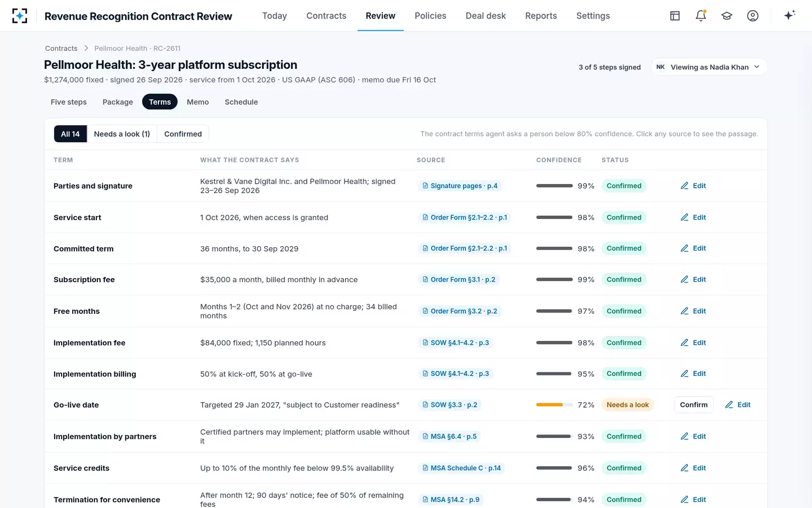Open the Memo tab
The height and width of the screenshot is (508, 812).
[198, 102]
